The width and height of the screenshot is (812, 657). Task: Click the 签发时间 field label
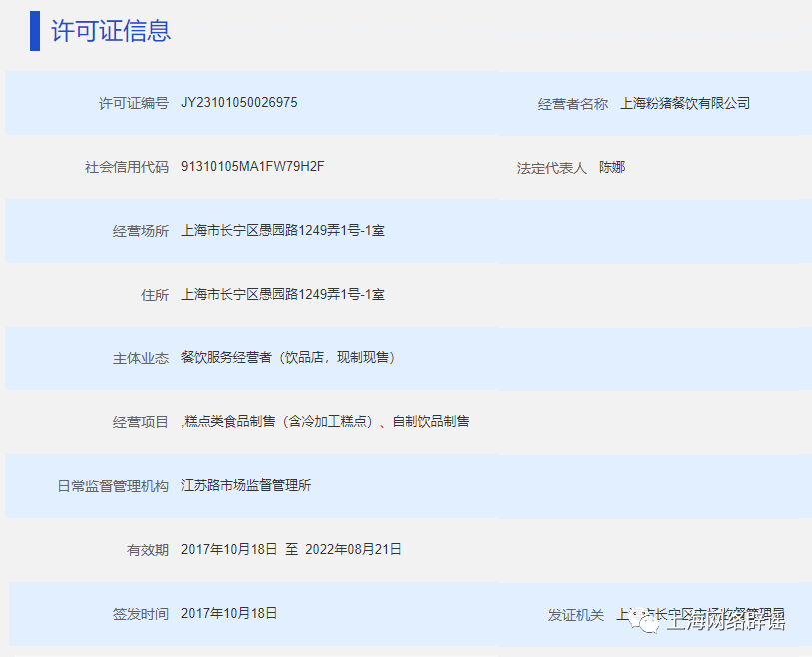139,613
